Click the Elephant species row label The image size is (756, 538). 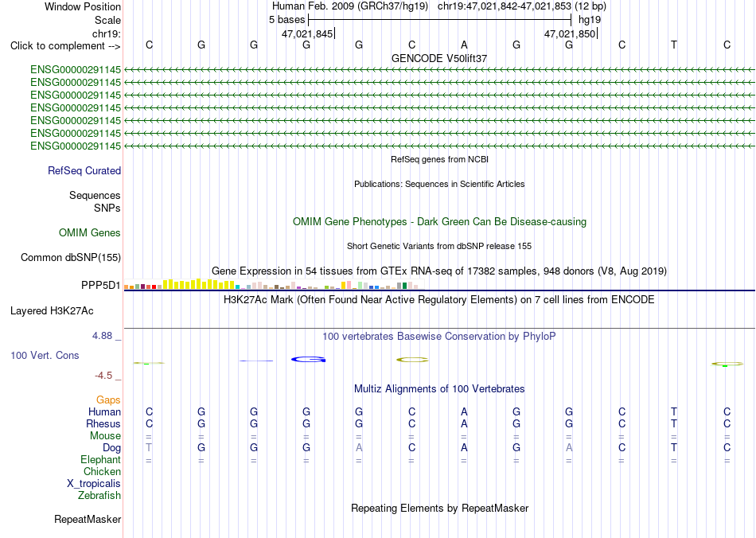[101, 459]
